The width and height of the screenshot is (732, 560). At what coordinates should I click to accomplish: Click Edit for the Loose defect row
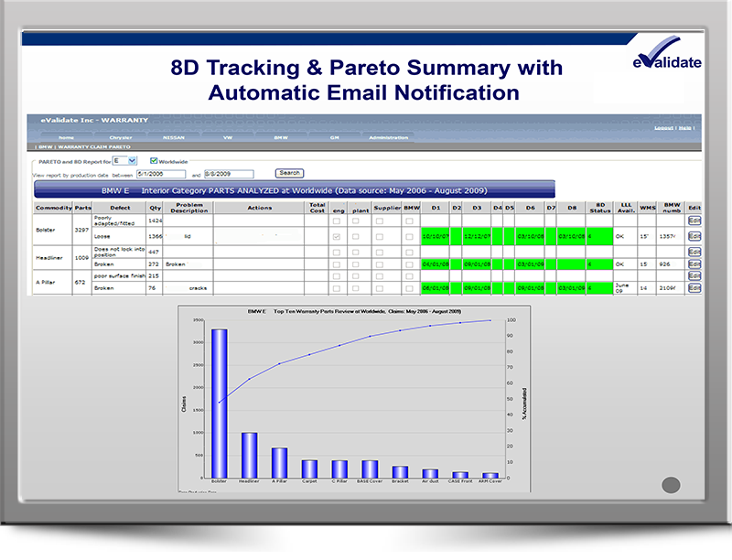694,237
